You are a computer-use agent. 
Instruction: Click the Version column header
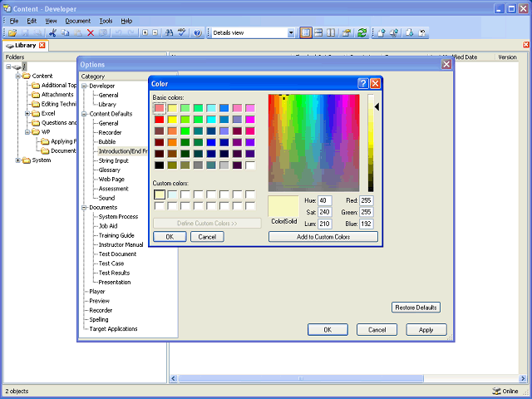point(507,57)
